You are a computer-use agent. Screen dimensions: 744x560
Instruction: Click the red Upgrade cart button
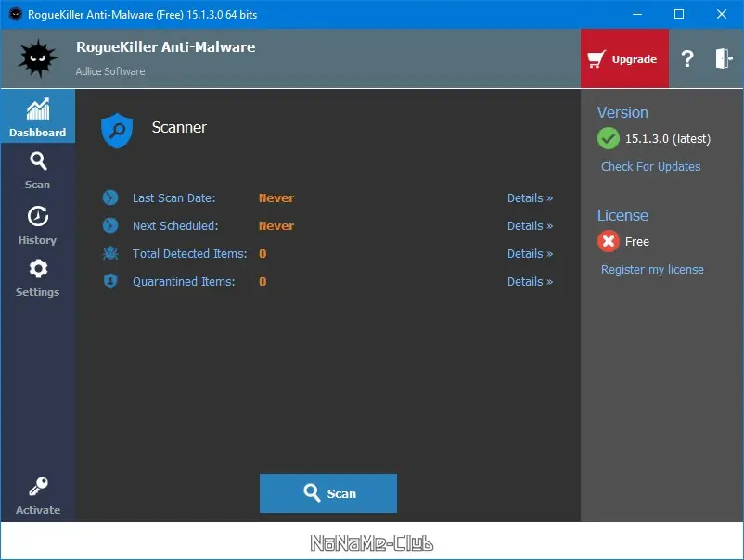pos(624,58)
